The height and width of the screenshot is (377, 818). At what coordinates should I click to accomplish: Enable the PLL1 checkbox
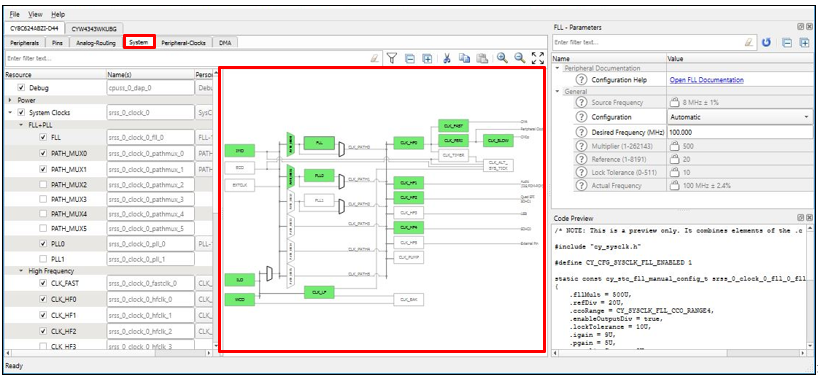[43, 259]
